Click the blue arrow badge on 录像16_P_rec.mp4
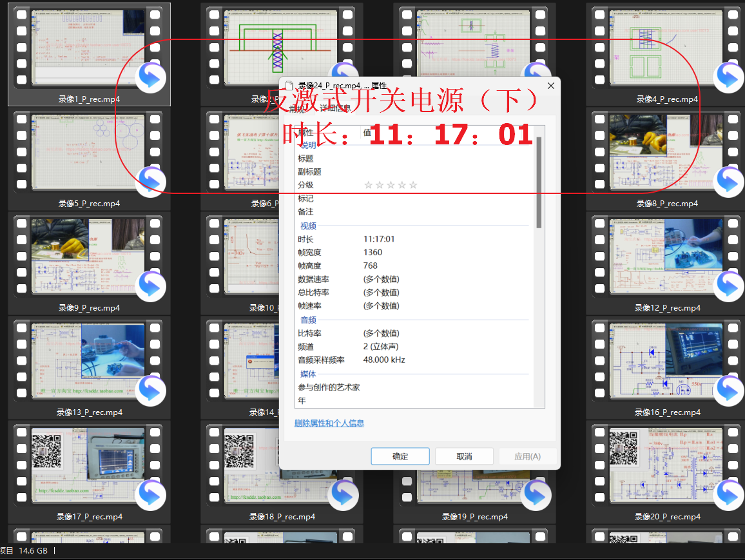Image resolution: width=745 pixels, height=560 pixels. click(x=728, y=391)
